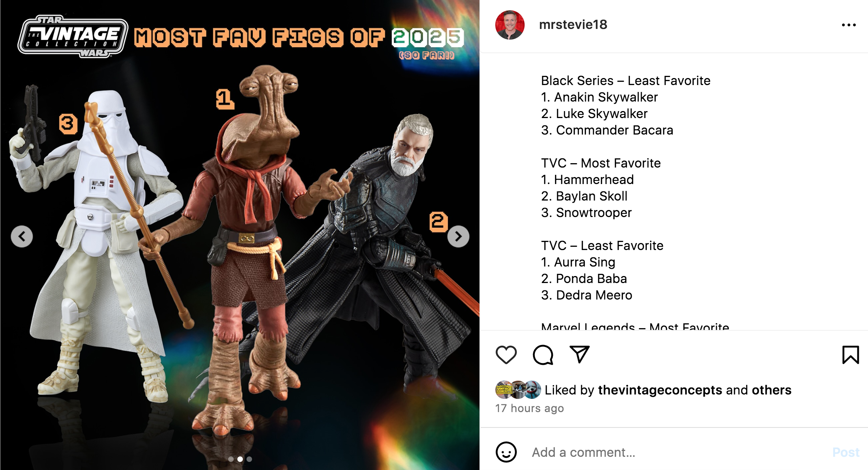Click the Star Wars Vintage Collection logo
868x470 pixels.
(x=73, y=37)
